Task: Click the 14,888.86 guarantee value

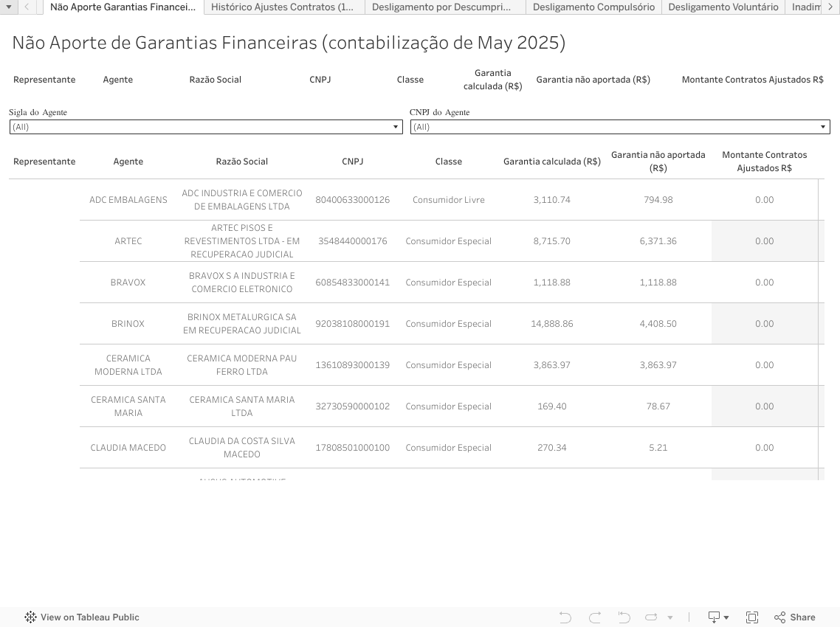Action: click(x=552, y=323)
